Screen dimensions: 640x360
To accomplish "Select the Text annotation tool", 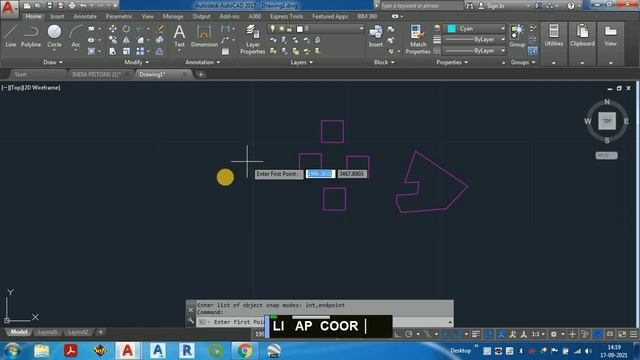I will point(180,36).
